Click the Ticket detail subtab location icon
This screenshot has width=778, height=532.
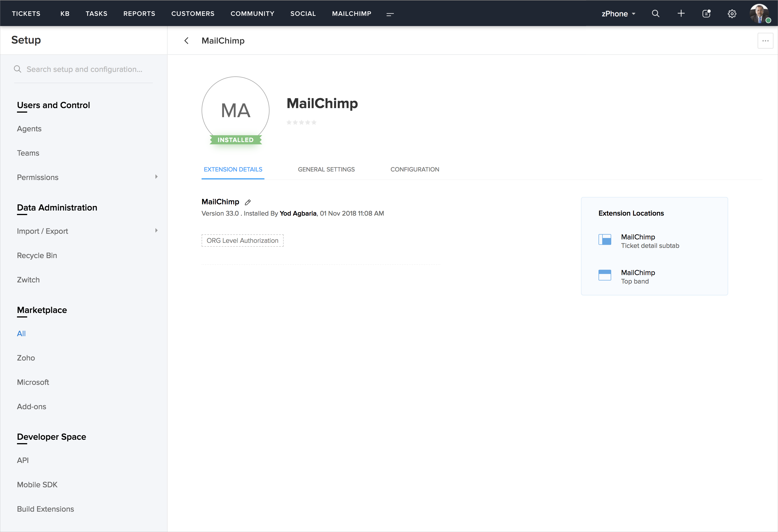pyautogui.click(x=604, y=240)
